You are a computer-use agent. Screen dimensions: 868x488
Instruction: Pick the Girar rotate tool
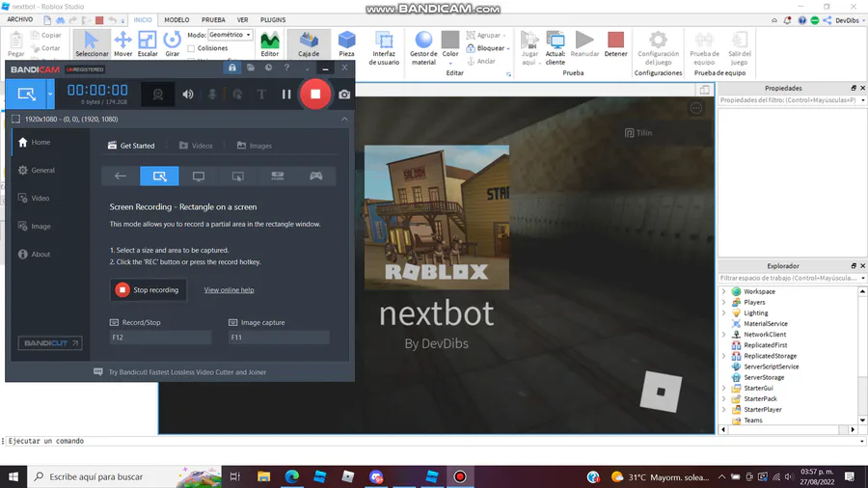coord(173,43)
